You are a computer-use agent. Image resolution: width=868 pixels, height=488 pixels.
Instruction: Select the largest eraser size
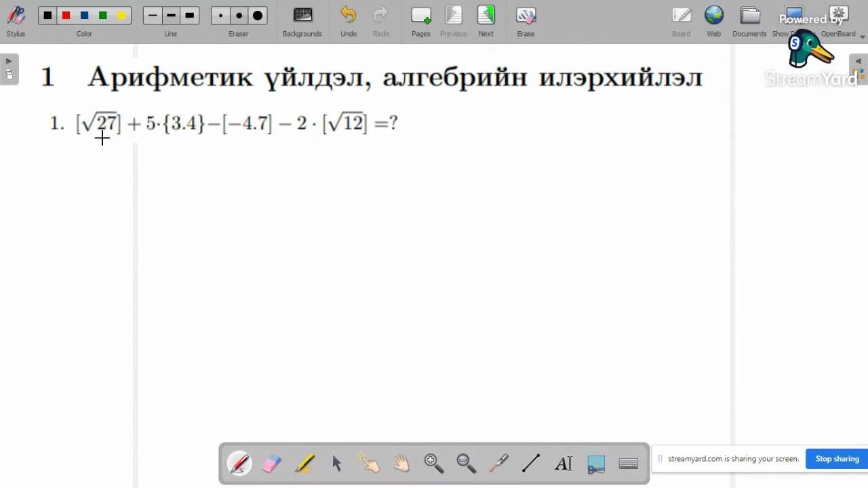point(258,16)
